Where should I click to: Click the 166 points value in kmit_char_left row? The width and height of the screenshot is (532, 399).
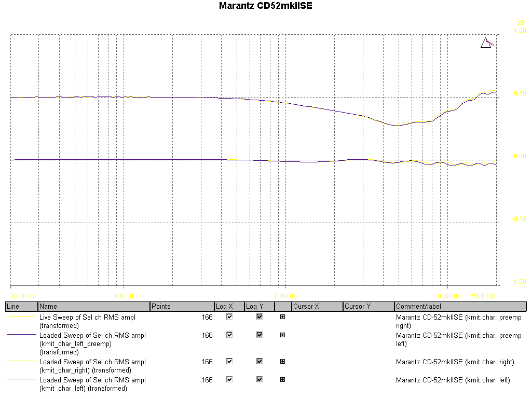(x=207, y=380)
